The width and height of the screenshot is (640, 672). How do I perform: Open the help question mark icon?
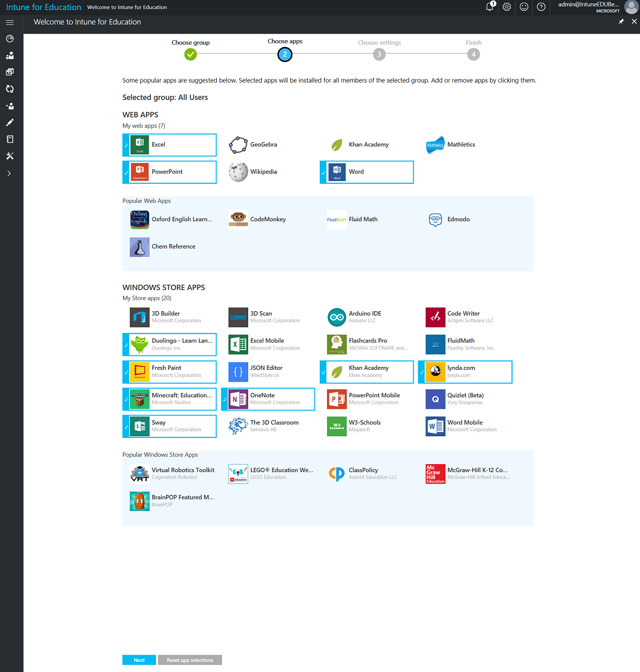point(541,7)
